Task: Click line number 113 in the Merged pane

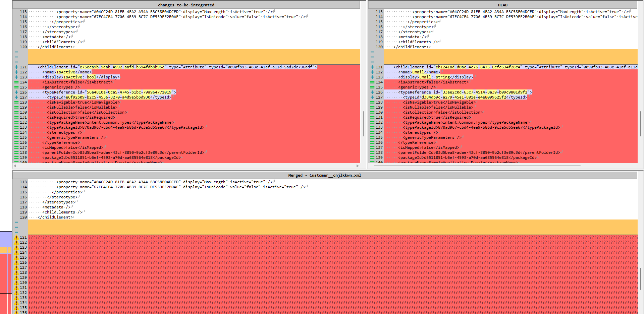Action: pyautogui.click(x=23, y=182)
